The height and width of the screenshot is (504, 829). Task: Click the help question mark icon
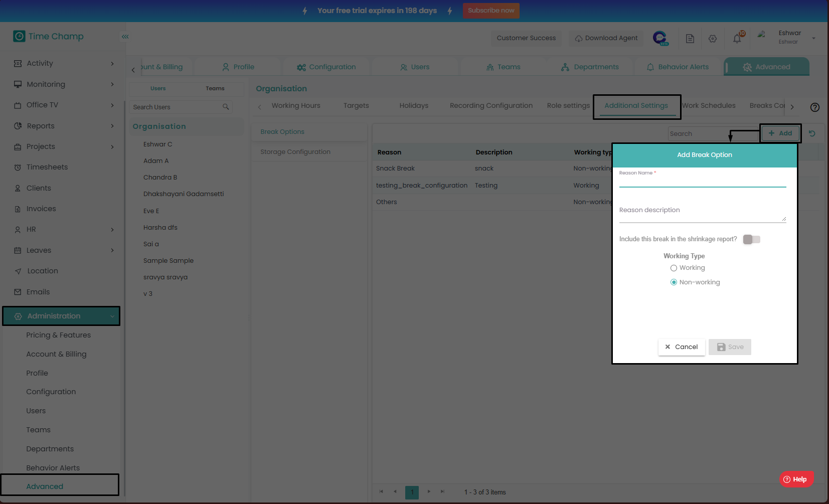point(815,107)
